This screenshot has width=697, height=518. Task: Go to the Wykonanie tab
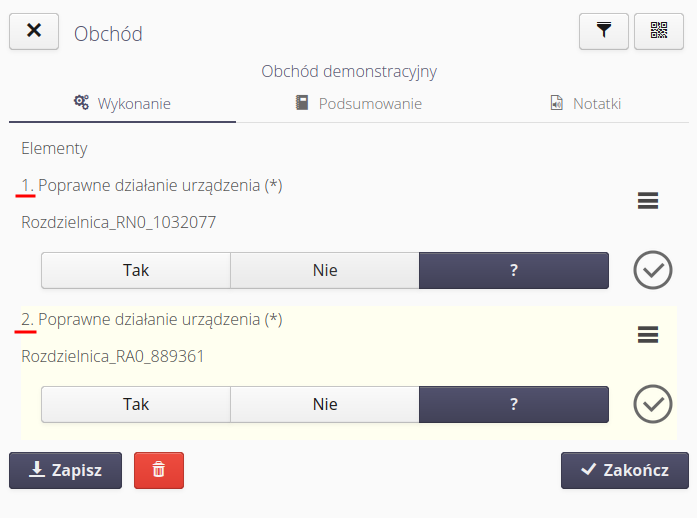pos(122,103)
